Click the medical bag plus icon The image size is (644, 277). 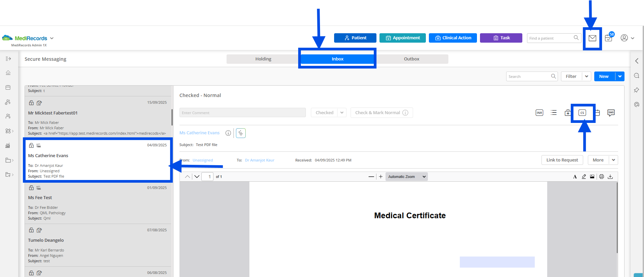(567, 113)
